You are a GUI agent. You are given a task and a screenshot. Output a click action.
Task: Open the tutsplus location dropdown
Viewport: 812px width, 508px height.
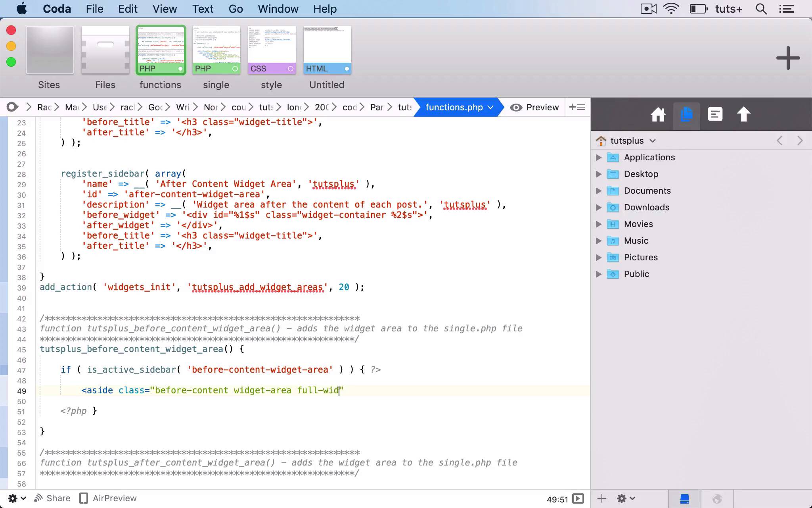[653, 140]
